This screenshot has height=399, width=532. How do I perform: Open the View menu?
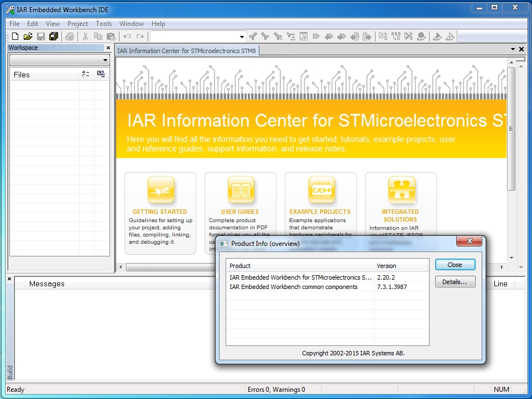tap(53, 24)
